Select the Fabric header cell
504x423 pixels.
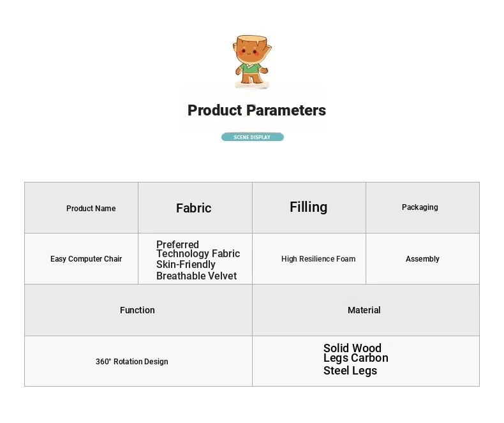pyautogui.click(x=195, y=208)
